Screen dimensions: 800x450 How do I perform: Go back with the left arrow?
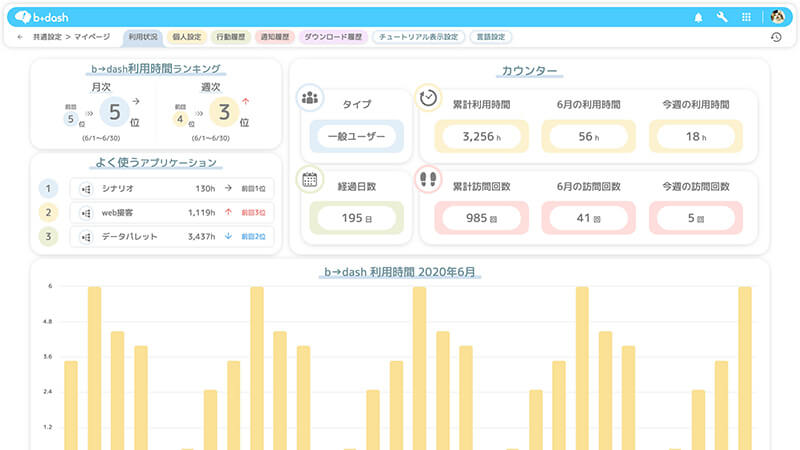click(20, 37)
